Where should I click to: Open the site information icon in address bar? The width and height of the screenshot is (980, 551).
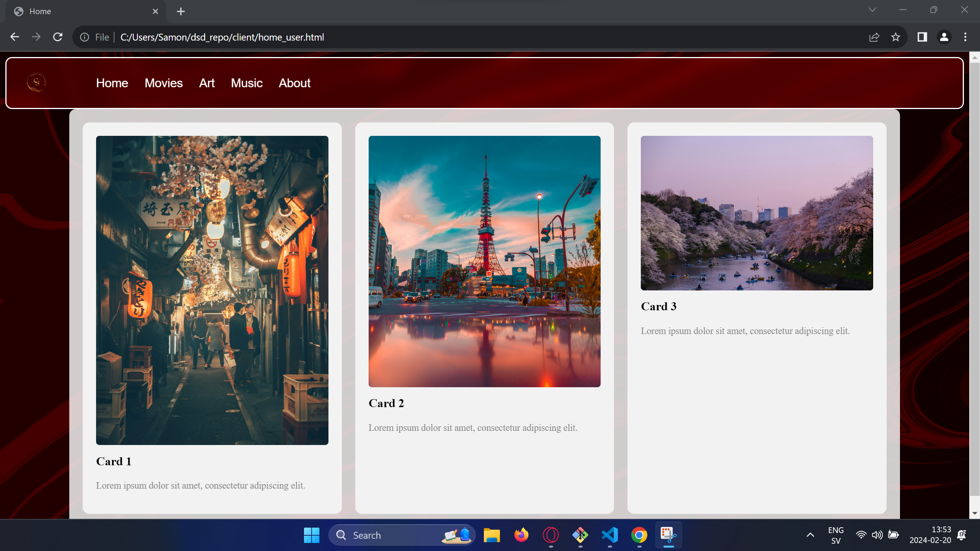coord(84,37)
